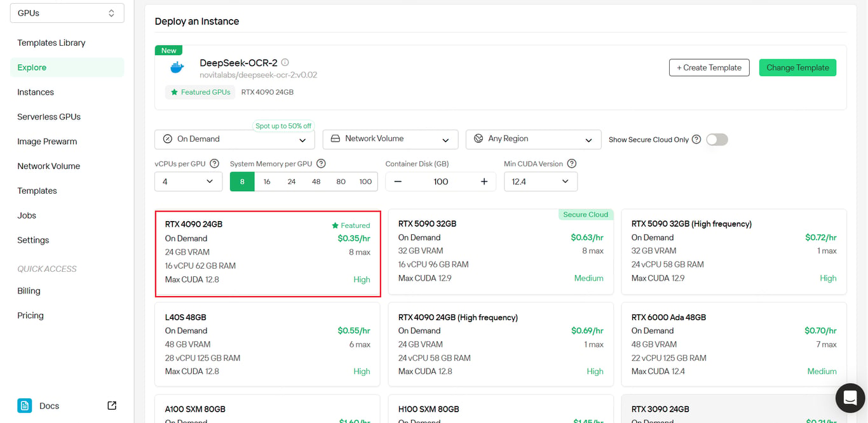Image resolution: width=868 pixels, height=423 pixels.
Task: Open the Network Volume dropdown
Action: (x=390, y=139)
